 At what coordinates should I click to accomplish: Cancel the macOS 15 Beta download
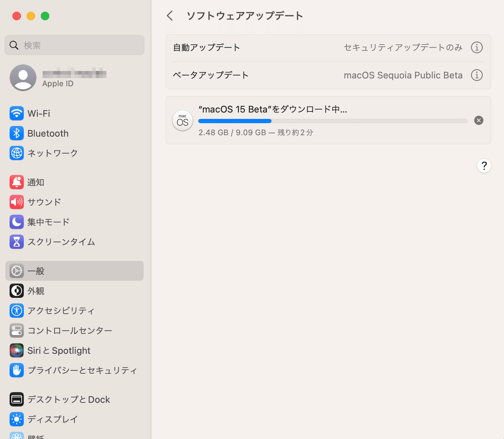[479, 120]
